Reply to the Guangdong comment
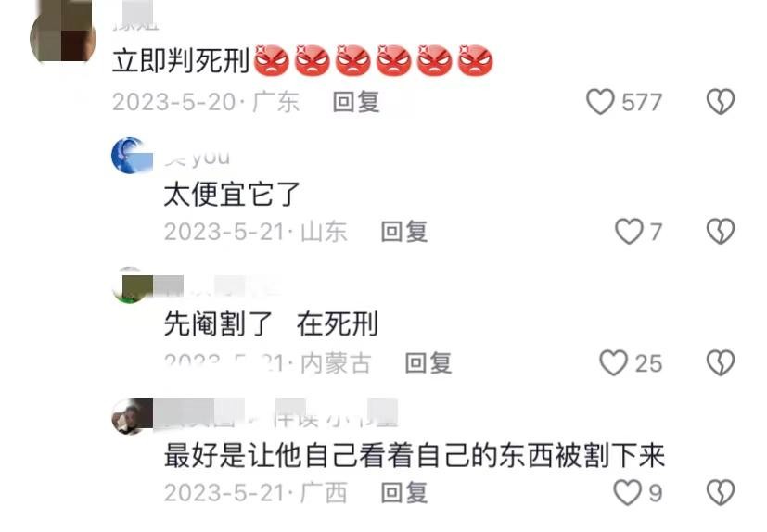The width and height of the screenshot is (767, 532). coord(356,102)
